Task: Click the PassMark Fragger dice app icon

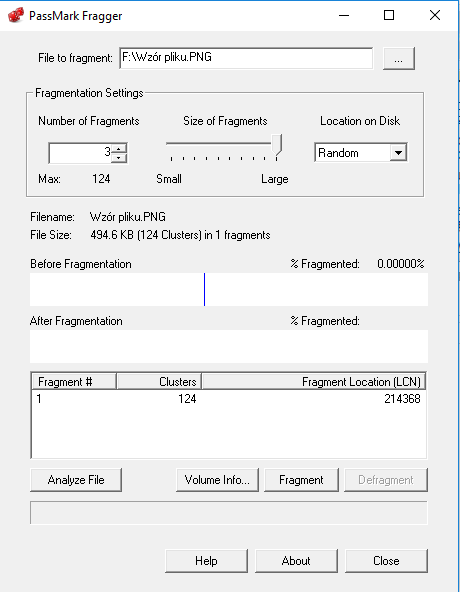Action: pos(15,15)
